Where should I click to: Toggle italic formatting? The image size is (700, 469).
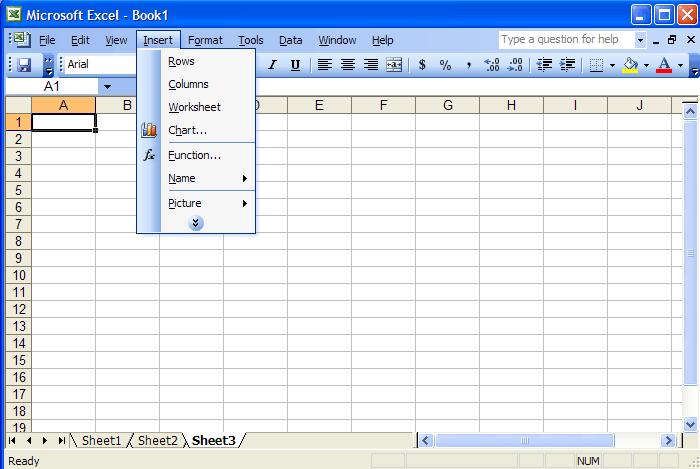(x=271, y=65)
